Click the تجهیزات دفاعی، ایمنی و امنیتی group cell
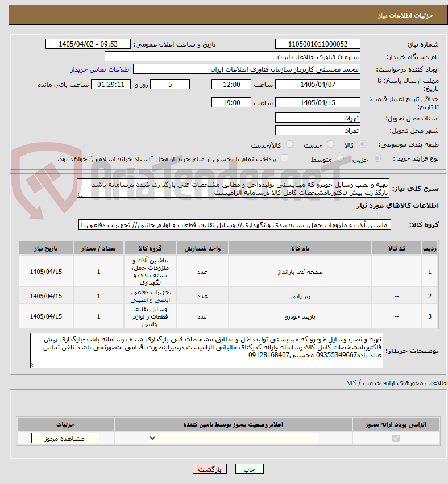Screen dimensions: 448x484 pyautogui.click(x=150, y=296)
